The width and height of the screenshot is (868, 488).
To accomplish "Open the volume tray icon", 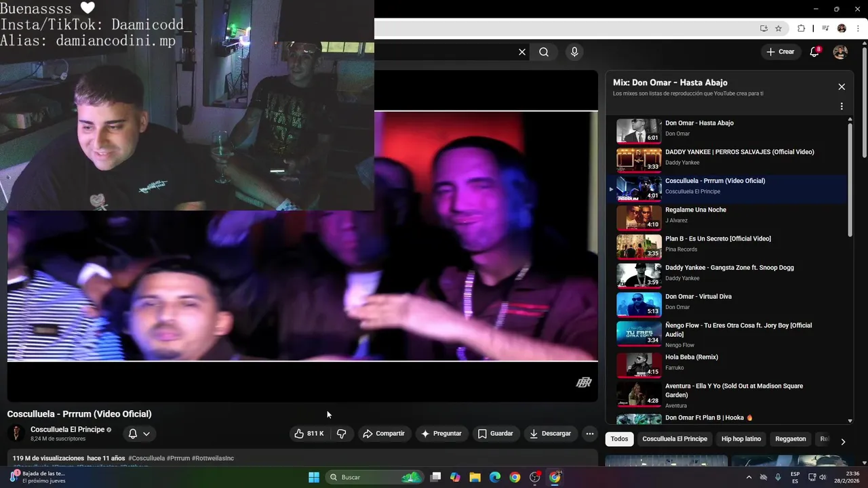I will pos(823,477).
